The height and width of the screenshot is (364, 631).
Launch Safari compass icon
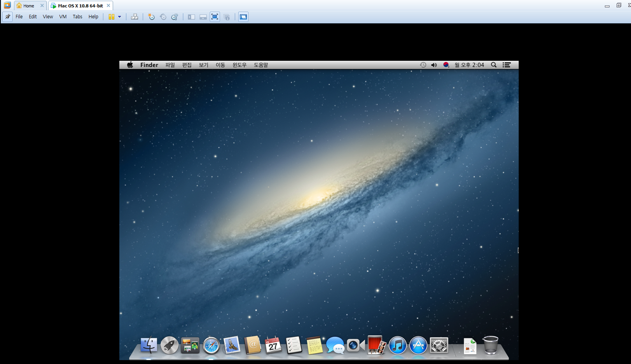point(211,345)
